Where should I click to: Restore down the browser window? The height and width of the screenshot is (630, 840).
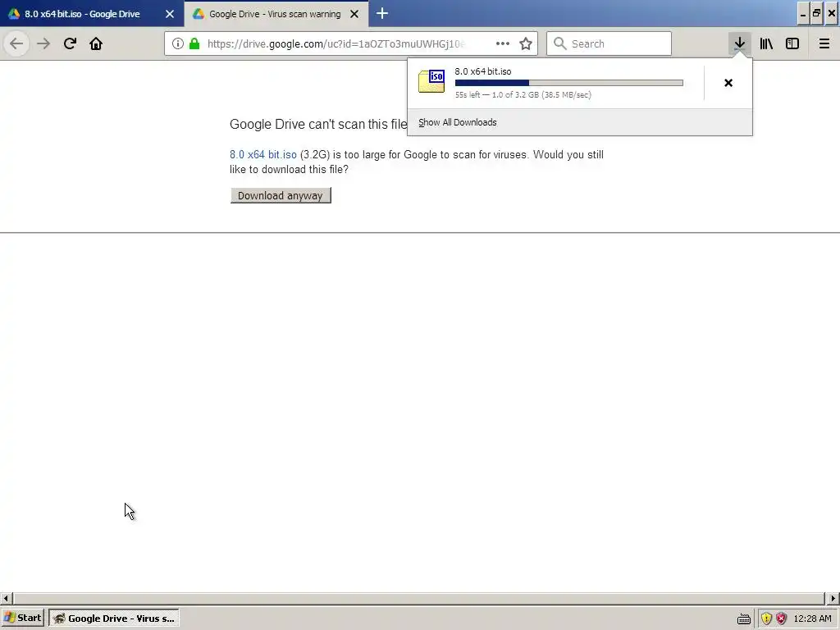816,14
